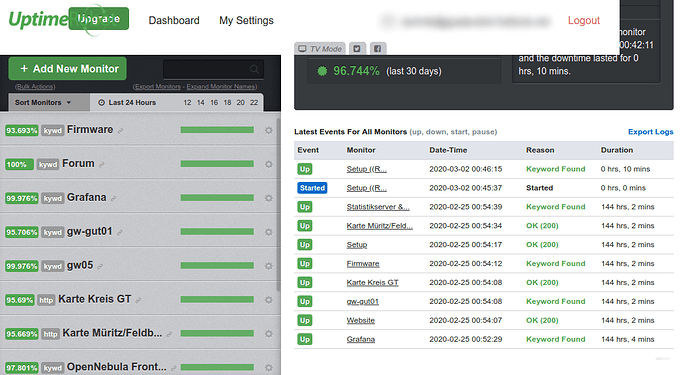Open Website link in events table

(x=361, y=320)
